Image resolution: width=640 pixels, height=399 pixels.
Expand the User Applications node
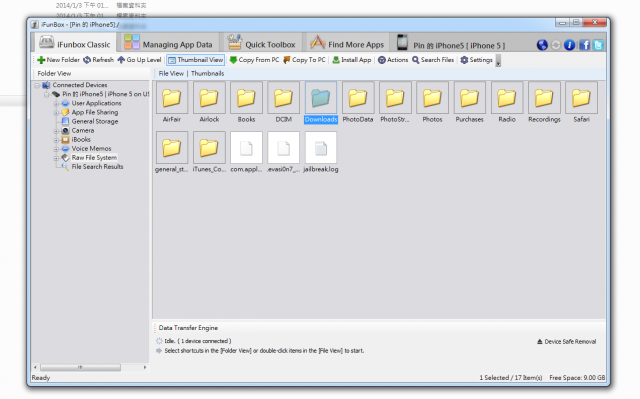(x=56, y=104)
